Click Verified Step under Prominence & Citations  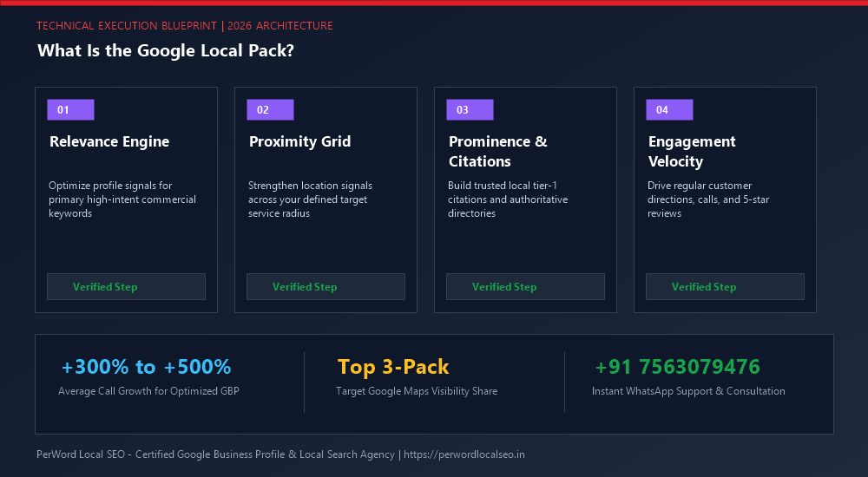(x=525, y=287)
